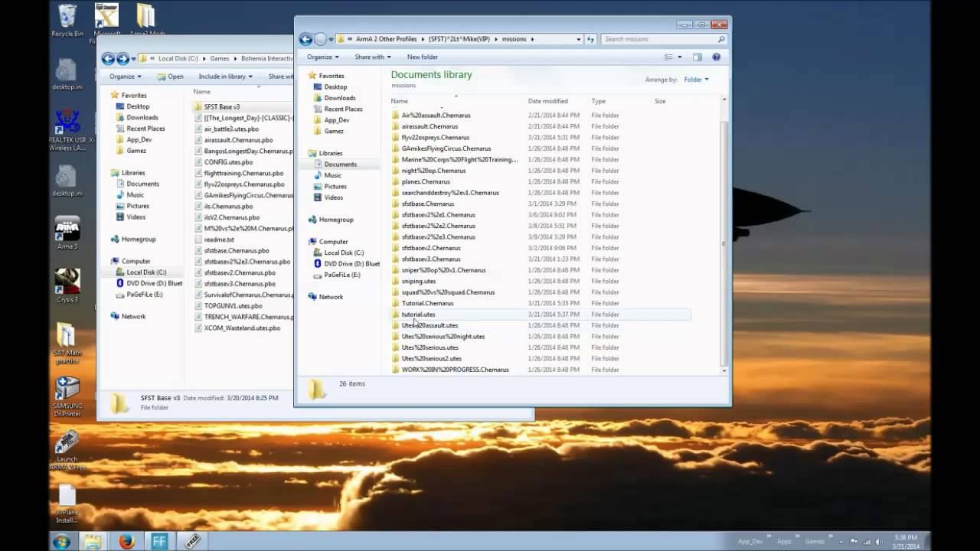Screen dimensions: 980x551
Task: Select the Recycle Bin desktop icon
Action: click(67, 21)
